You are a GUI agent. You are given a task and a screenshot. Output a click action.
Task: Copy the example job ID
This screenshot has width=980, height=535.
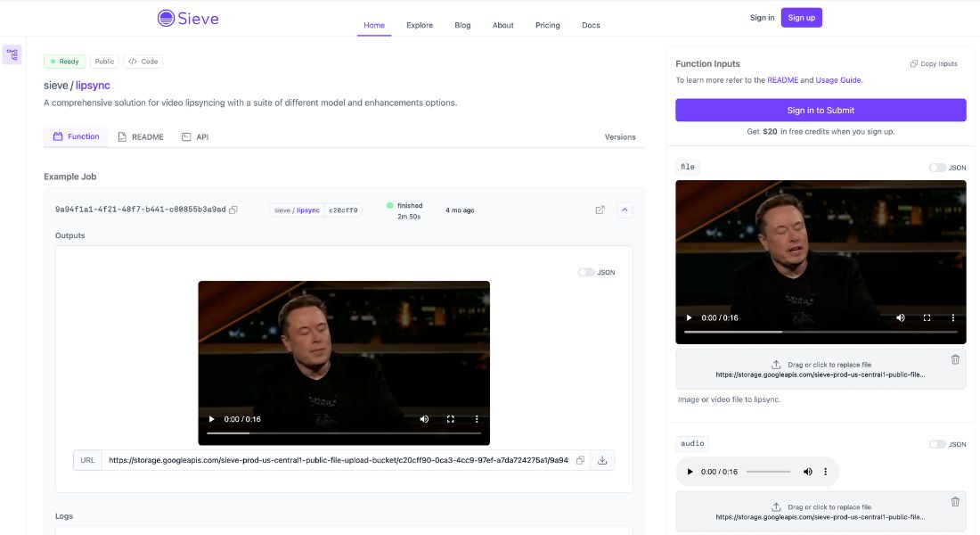point(233,208)
